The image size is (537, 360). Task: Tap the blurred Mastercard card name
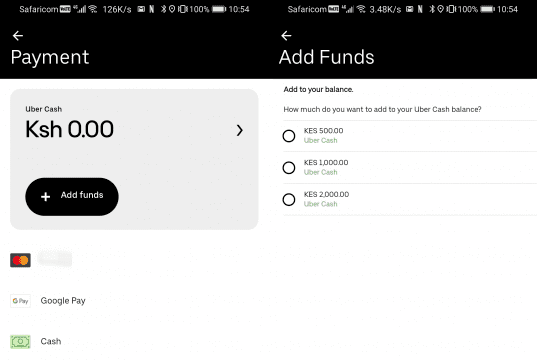pos(55,259)
